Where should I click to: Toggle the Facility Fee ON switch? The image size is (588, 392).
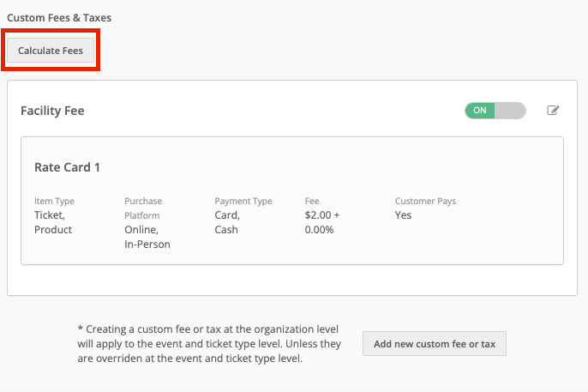click(x=495, y=111)
